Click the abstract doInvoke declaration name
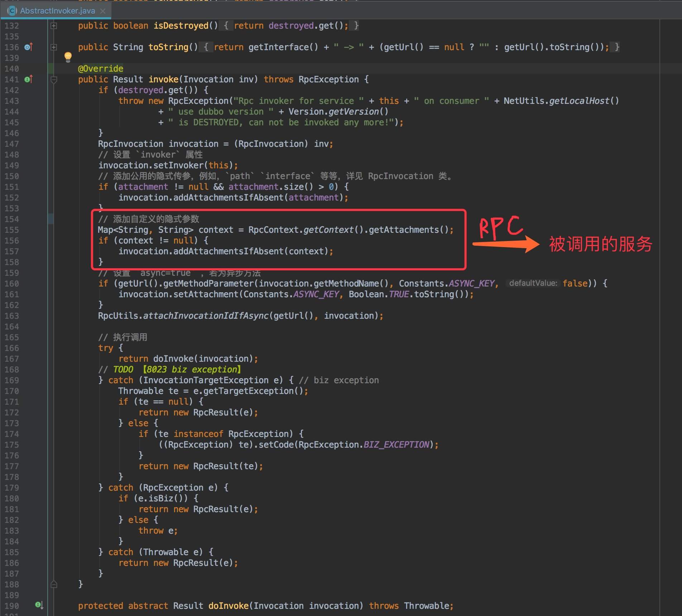 228,606
